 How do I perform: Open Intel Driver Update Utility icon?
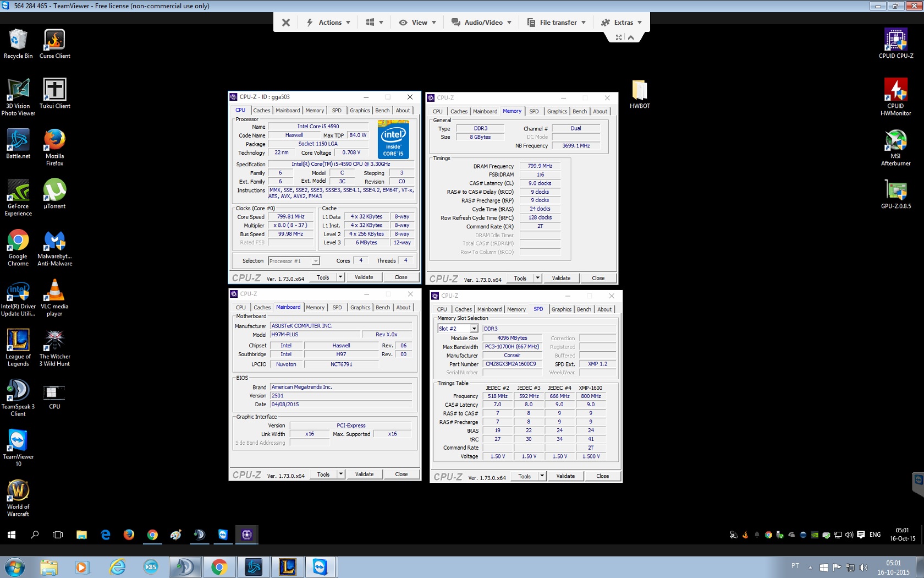pyautogui.click(x=18, y=298)
